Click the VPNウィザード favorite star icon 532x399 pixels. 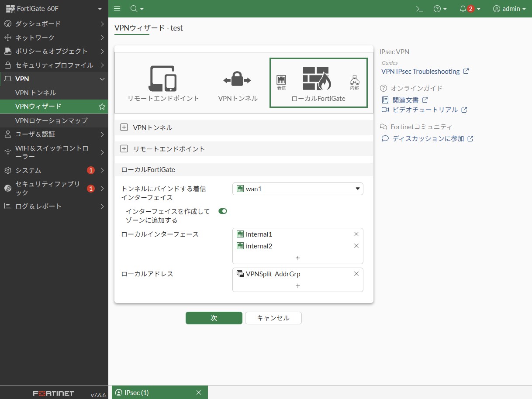click(x=102, y=107)
